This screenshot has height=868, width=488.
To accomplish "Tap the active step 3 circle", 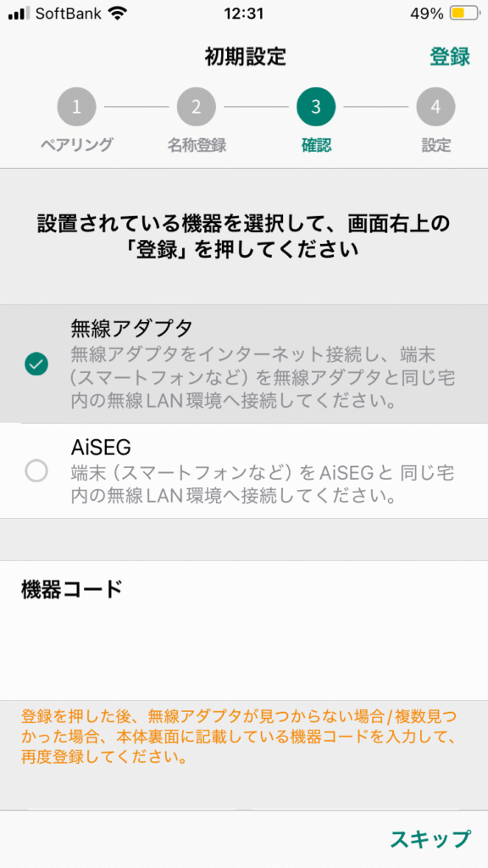I will 316,107.
